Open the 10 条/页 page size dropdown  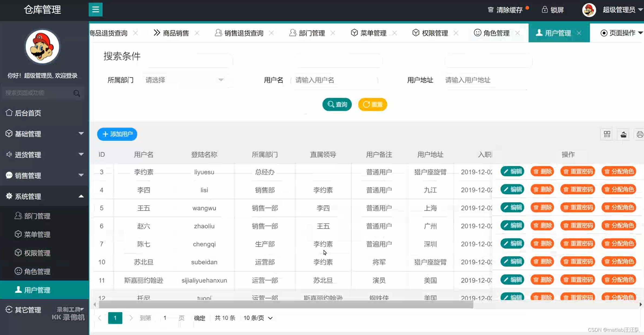(258, 318)
